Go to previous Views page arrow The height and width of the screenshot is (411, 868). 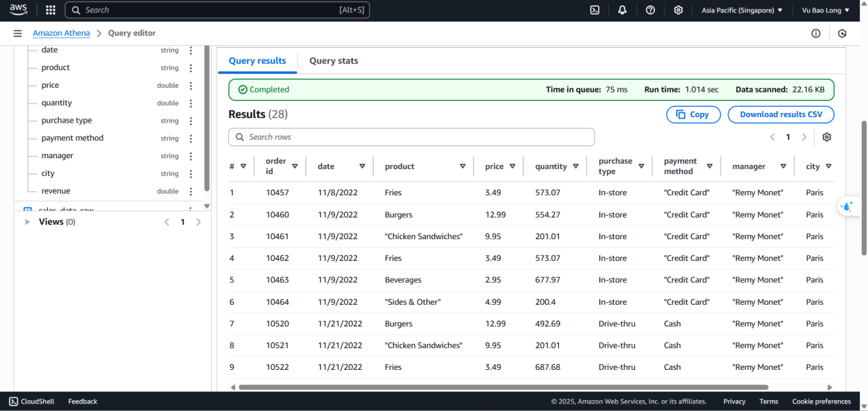[166, 222]
